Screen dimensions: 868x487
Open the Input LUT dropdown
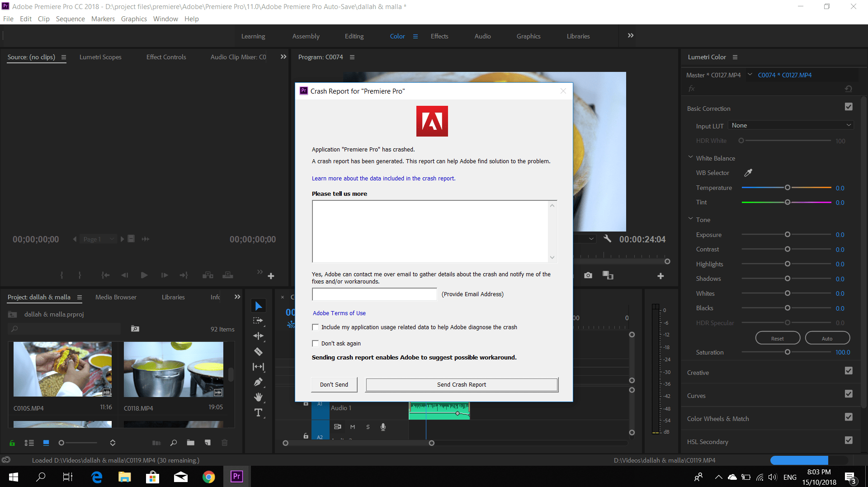coord(791,125)
